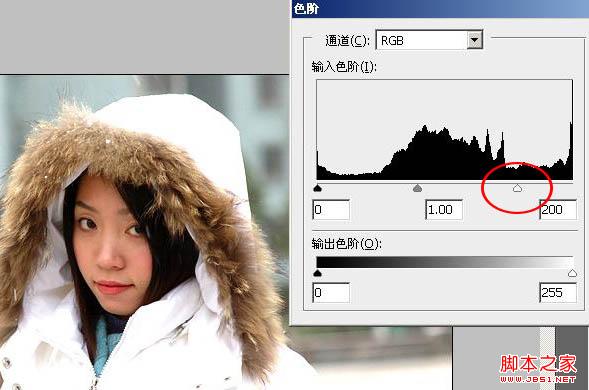Click the input white point slider
The height and width of the screenshot is (390, 589).
[517, 188]
